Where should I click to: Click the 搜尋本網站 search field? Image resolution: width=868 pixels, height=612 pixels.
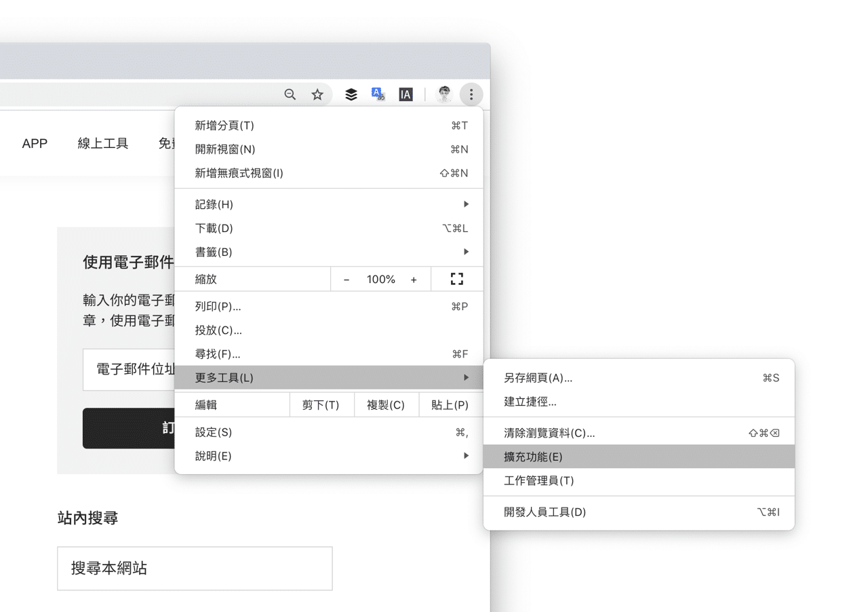tap(195, 569)
